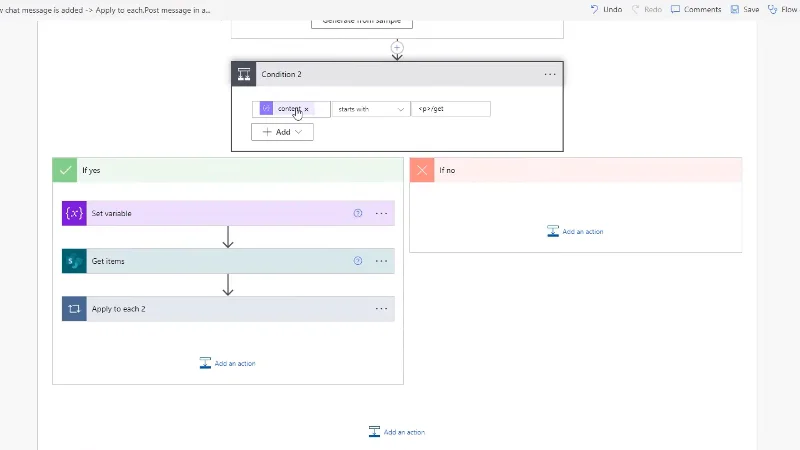Open Get items more options menu
Image resolution: width=800 pixels, height=450 pixels.
click(x=381, y=261)
